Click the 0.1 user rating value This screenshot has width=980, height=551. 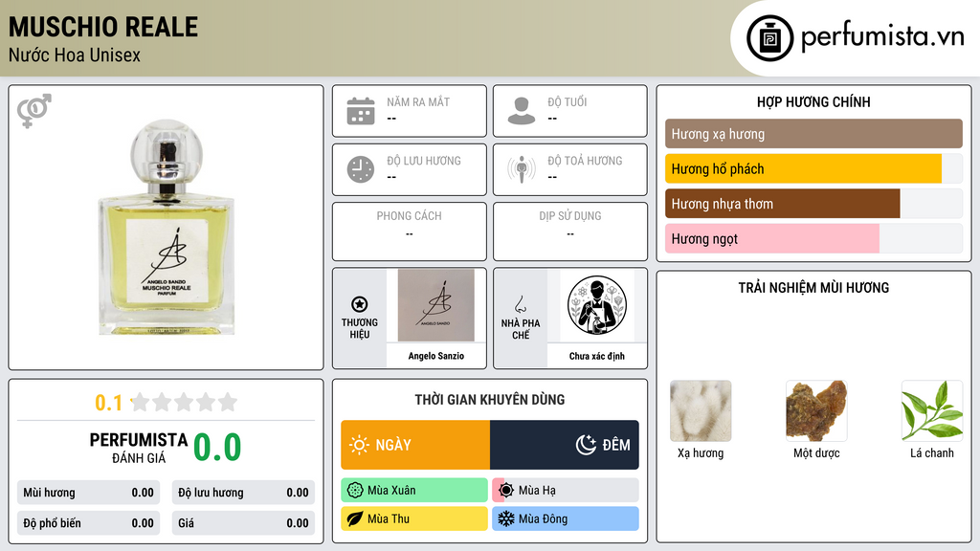pyautogui.click(x=108, y=403)
